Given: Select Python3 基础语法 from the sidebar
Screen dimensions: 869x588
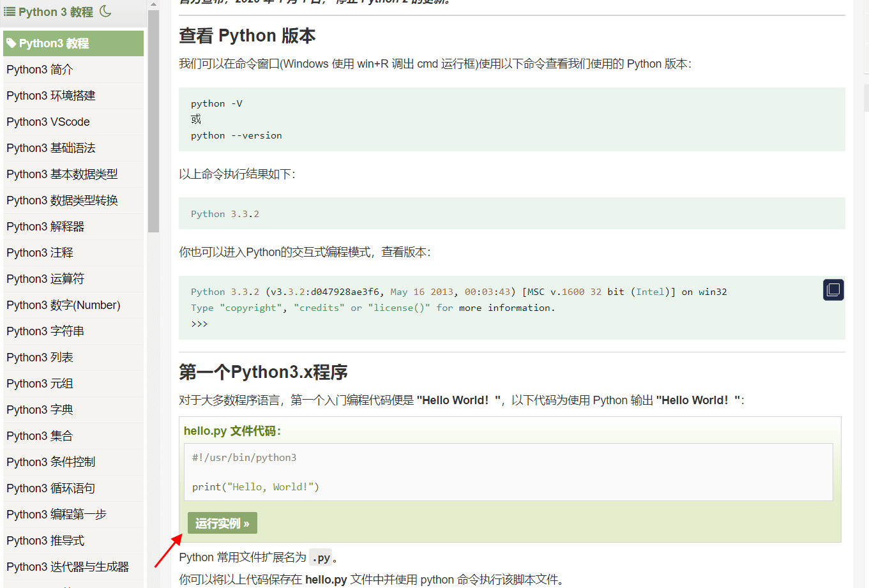Looking at the screenshot, I should [x=50, y=148].
